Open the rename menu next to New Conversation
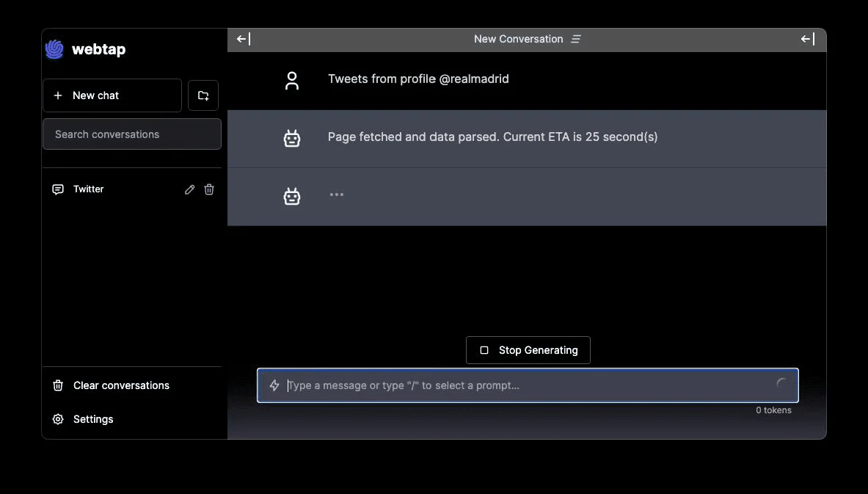 tap(577, 39)
